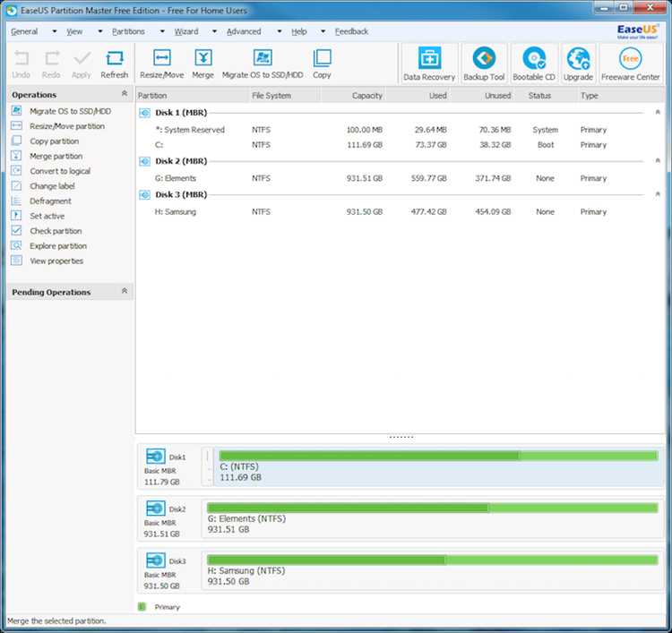Viewport: 672px width, 633px height.
Task: Select the G: Elements partition row
Action: [x=400, y=178]
